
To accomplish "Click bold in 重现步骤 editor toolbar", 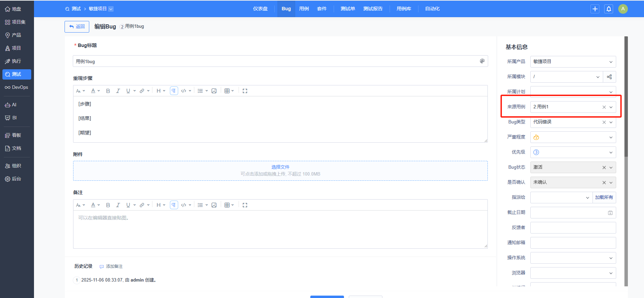I will 108,91.
